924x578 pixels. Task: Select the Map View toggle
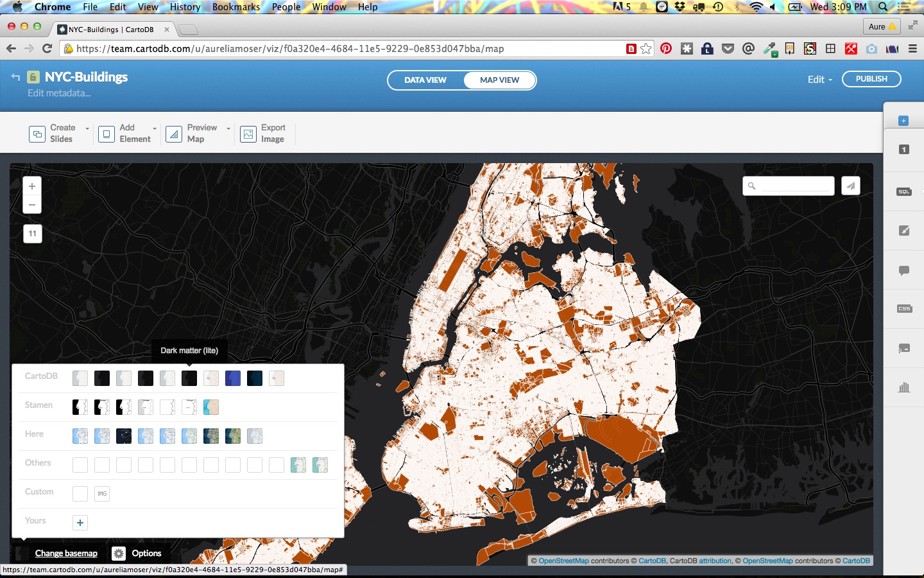[499, 80]
